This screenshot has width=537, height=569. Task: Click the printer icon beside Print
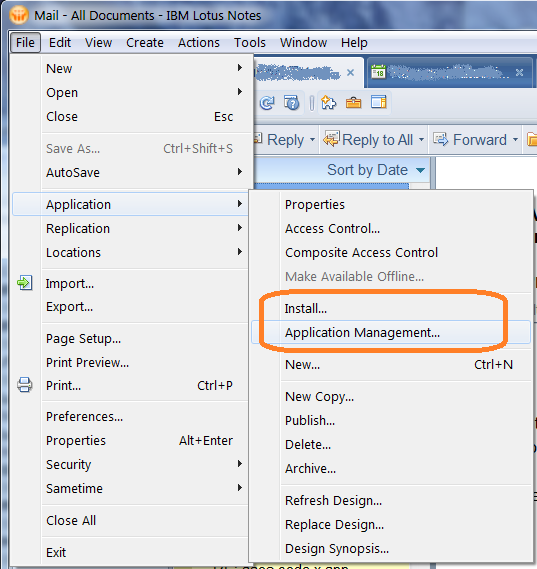click(25, 385)
